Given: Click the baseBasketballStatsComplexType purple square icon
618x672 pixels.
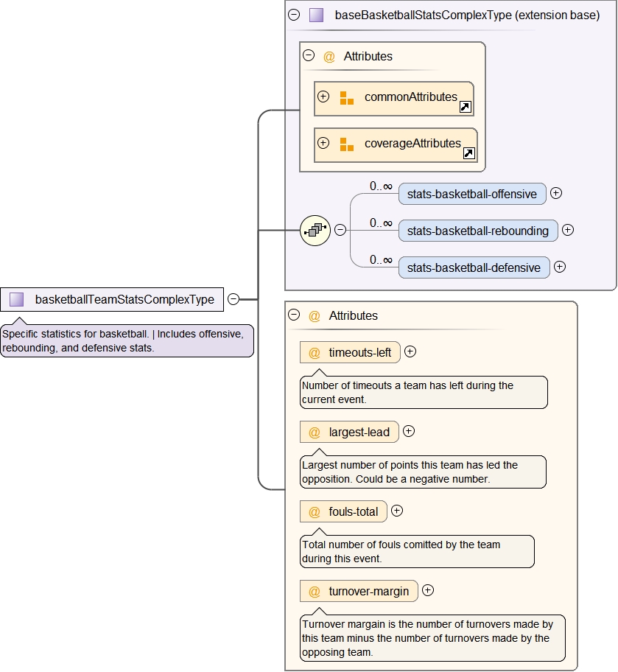Looking at the screenshot, I should (x=316, y=15).
